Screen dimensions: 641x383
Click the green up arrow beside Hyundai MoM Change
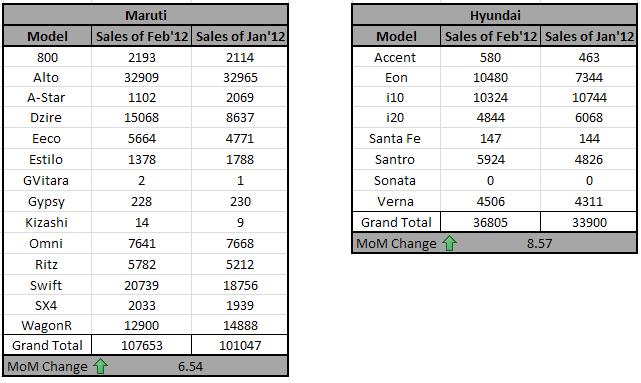click(x=450, y=243)
